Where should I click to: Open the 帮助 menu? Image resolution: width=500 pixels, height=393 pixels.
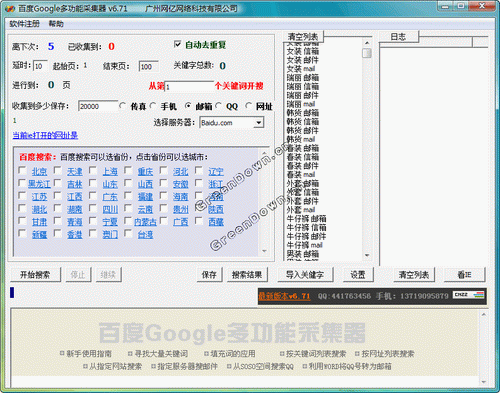pyautogui.click(x=56, y=24)
